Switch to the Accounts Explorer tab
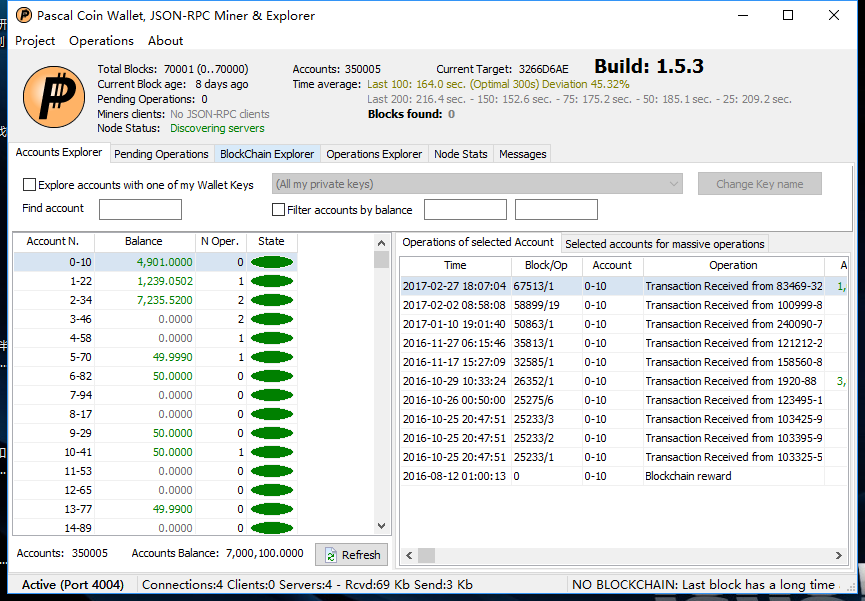865x601 pixels. click(x=59, y=152)
